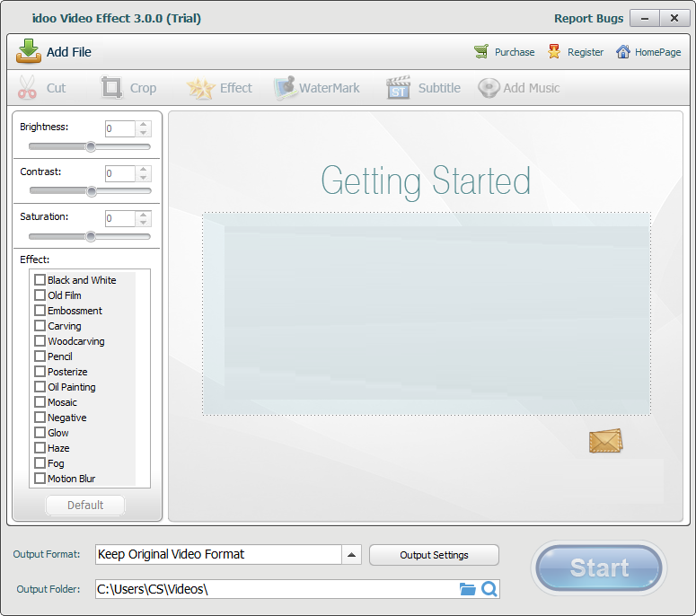The image size is (696, 616).
Task: Enable the Black and White effect
Action: click(x=40, y=280)
